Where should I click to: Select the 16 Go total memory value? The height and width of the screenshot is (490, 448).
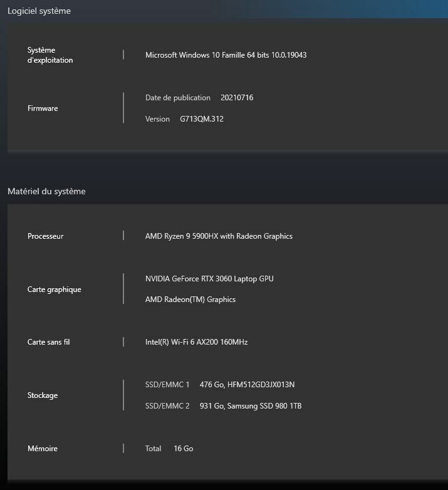pos(183,449)
